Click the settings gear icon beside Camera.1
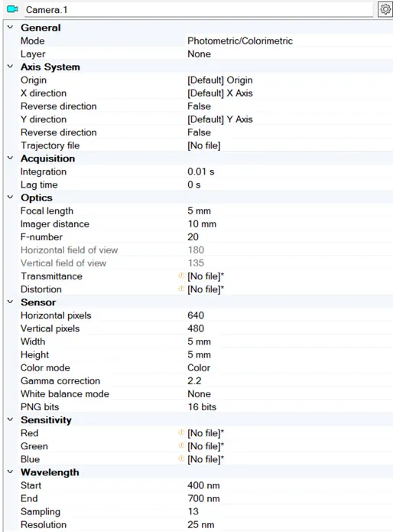This screenshot has height=532, width=393. (385, 9)
